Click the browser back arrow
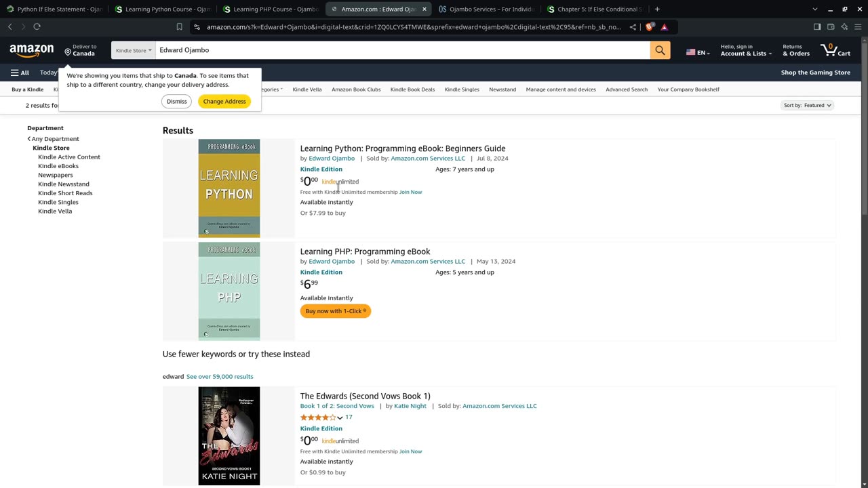 click(x=10, y=26)
